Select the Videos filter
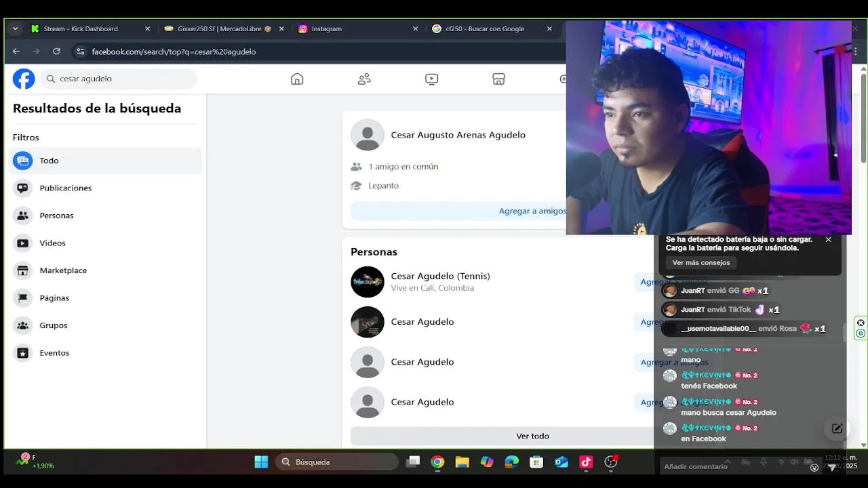868x488 pixels. 106,243
